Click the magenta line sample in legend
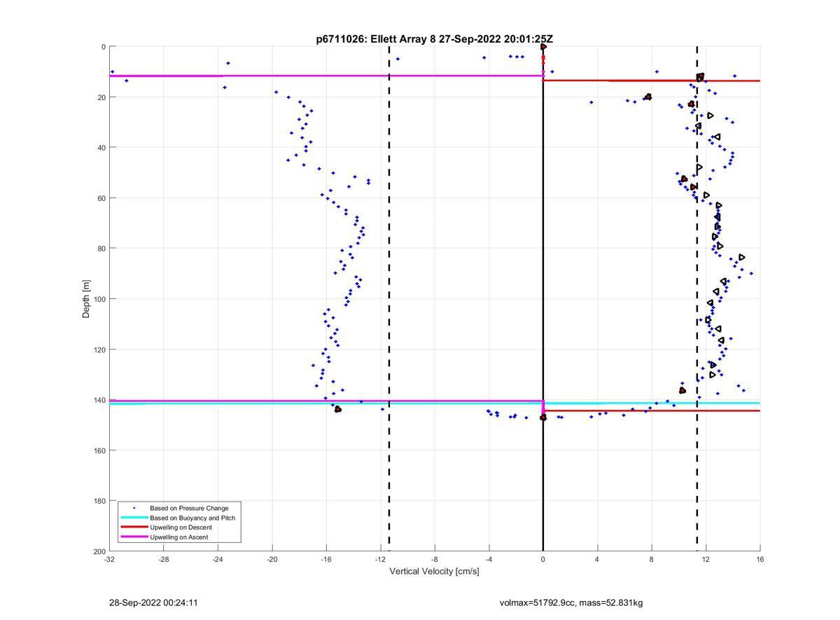This screenshot has width=840, height=620. click(x=134, y=537)
